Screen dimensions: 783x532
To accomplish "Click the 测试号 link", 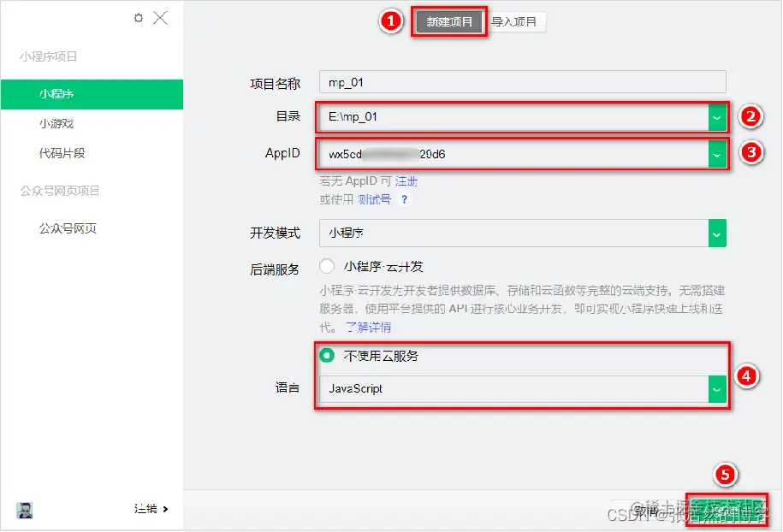I will pyautogui.click(x=375, y=199).
